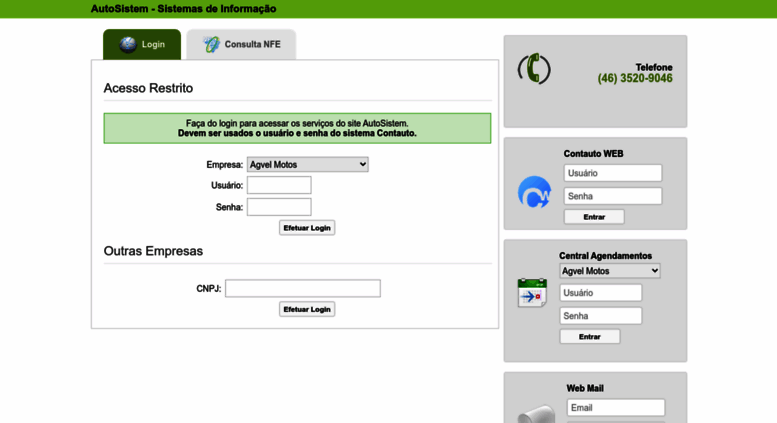Viewport: 777px width, 423px height.
Task: Click the Acesso Restrito heading
Action: point(148,88)
